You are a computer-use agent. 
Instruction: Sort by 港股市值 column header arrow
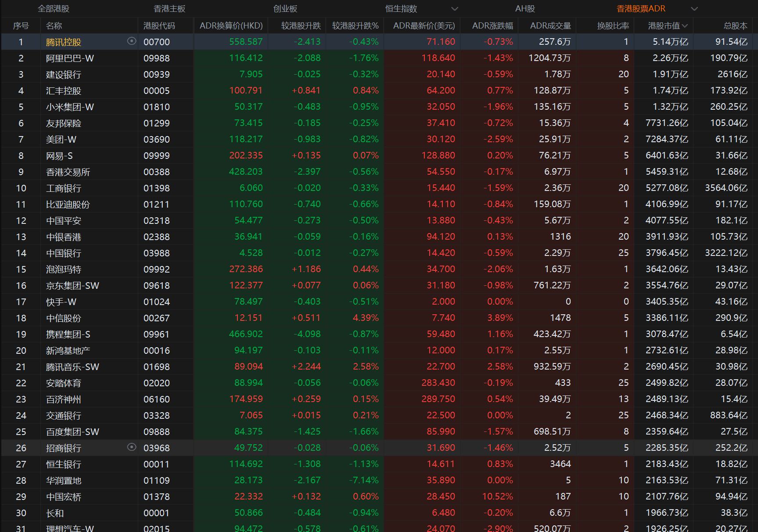coord(685,26)
